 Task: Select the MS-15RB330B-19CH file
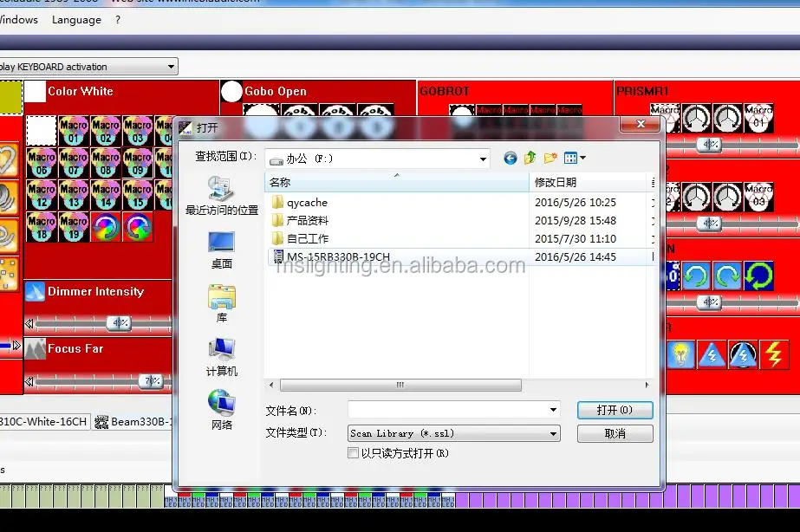click(x=338, y=256)
